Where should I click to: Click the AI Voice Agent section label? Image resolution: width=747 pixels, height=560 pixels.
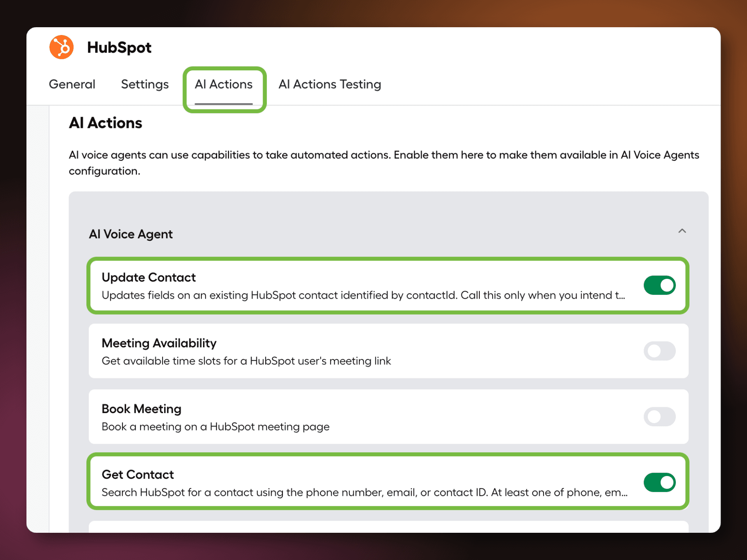click(131, 234)
